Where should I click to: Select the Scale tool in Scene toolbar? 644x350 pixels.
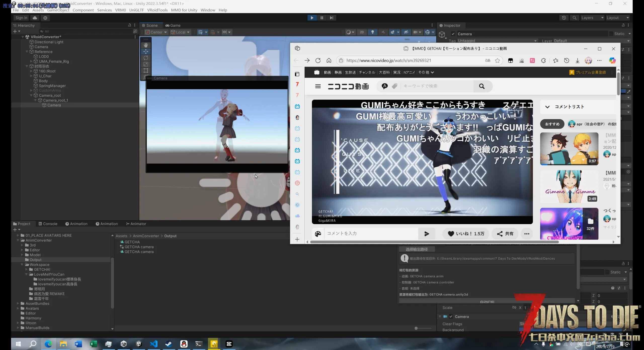tap(146, 64)
